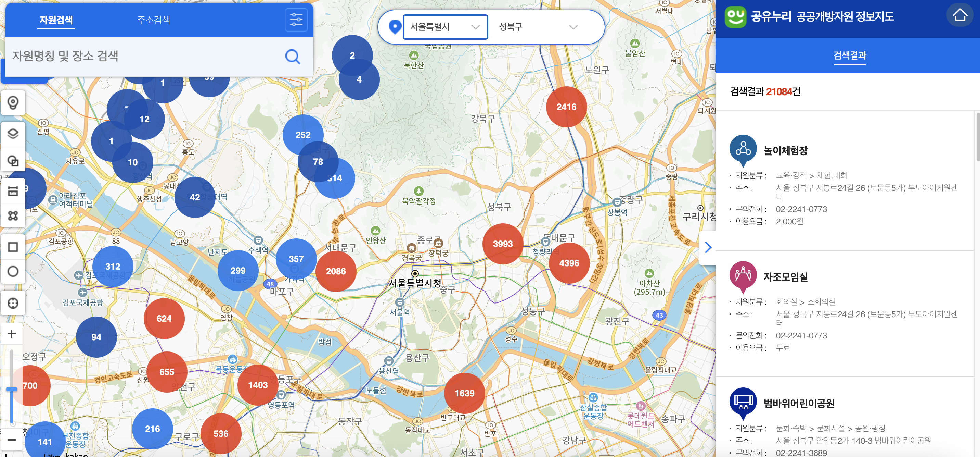Select the rectangle area tool

point(13,247)
